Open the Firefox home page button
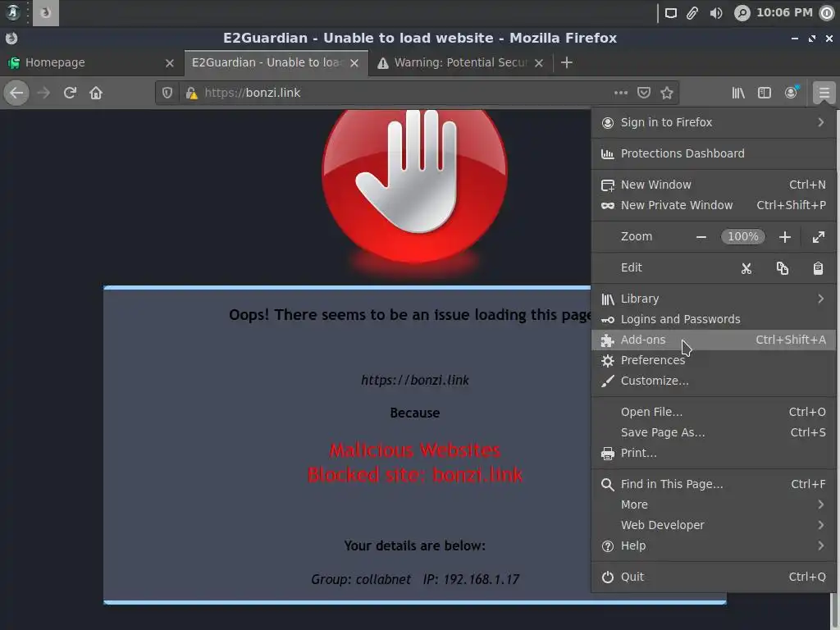 click(x=96, y=94)
